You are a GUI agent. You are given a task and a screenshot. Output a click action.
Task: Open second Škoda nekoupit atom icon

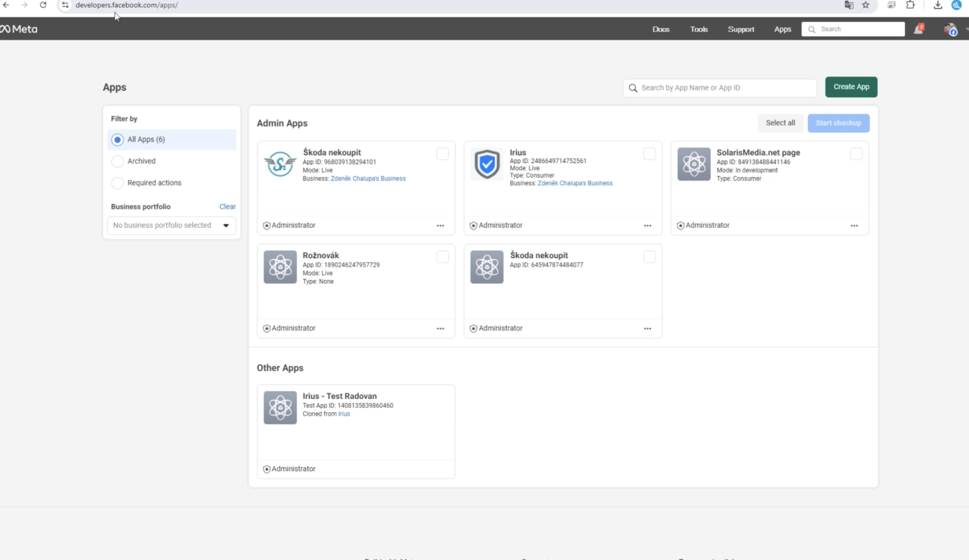[487, 267]
